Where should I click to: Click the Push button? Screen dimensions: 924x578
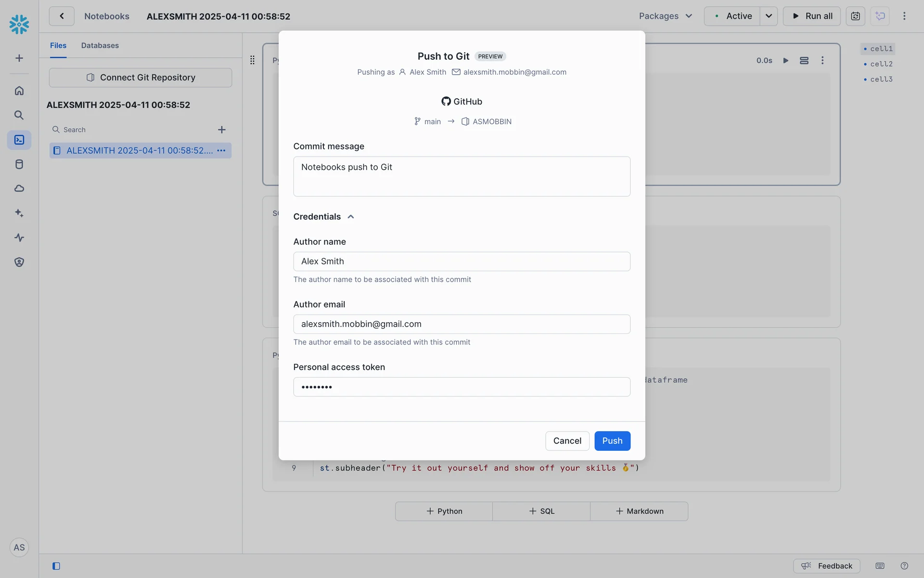pyautogui.click(x=612, y=441)
